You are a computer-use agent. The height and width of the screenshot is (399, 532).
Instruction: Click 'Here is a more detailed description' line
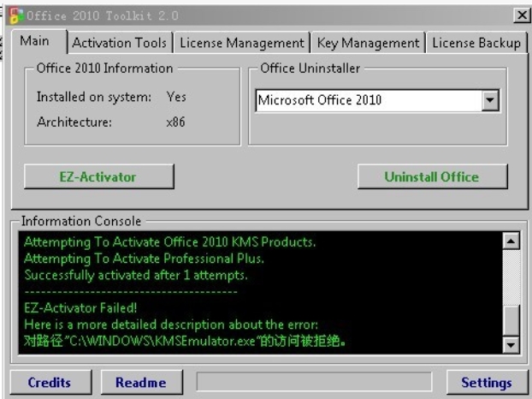(171, 325)
